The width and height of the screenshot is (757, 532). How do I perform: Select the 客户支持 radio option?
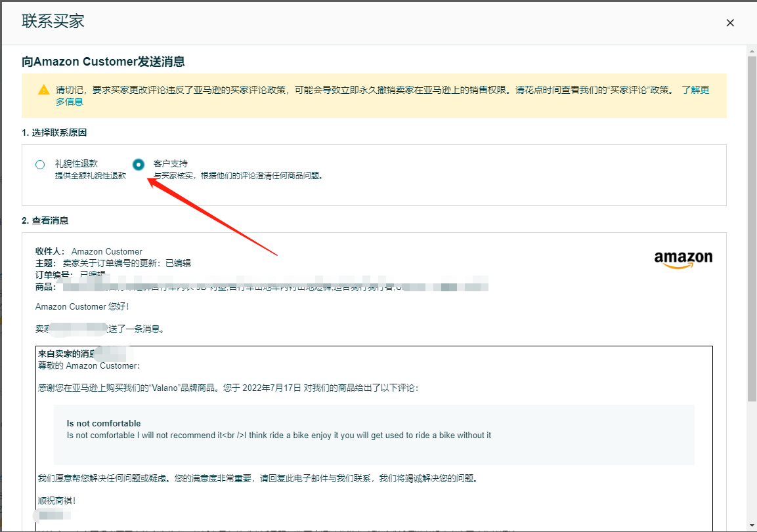coord(139,165)
